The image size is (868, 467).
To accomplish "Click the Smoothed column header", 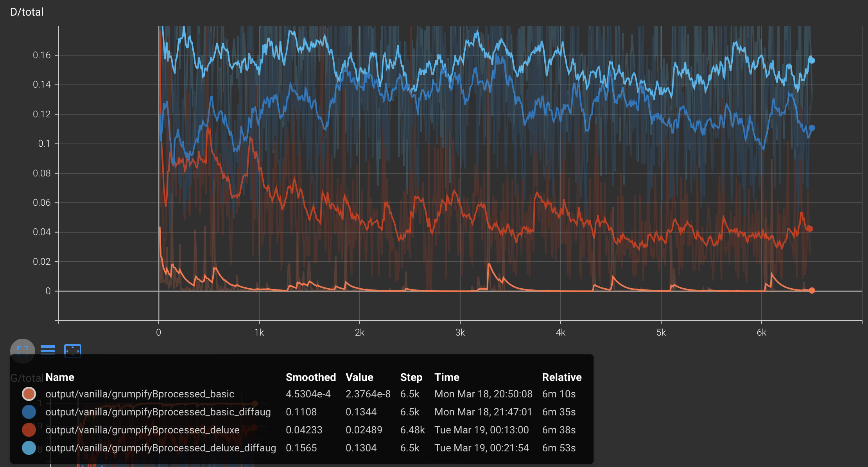I will click(x=311, y=377).
